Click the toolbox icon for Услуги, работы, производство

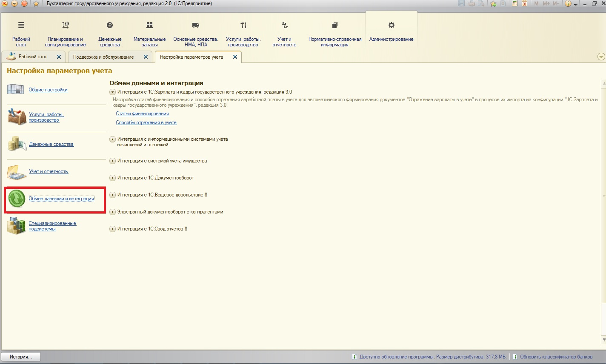pyautogui.click(x=17, y=117)
